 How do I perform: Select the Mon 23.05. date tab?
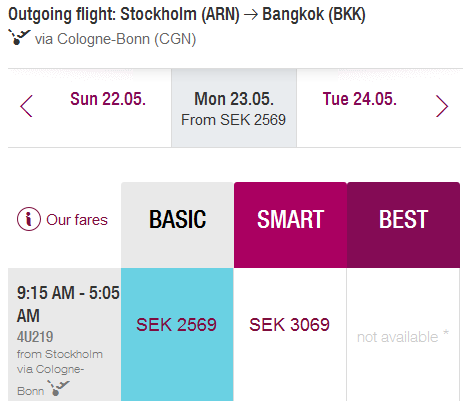pyautogui.click(x=234, y=108)
